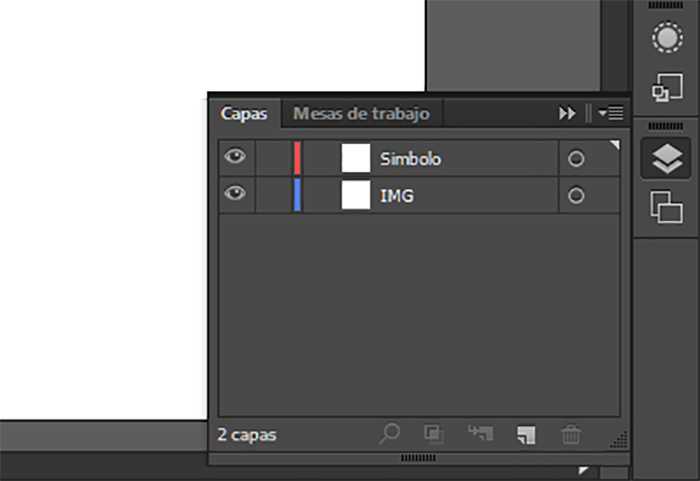Click the Layers panel icon in dock
The height and width of the screenshot is (481, 700).
[x=665, y=158]
